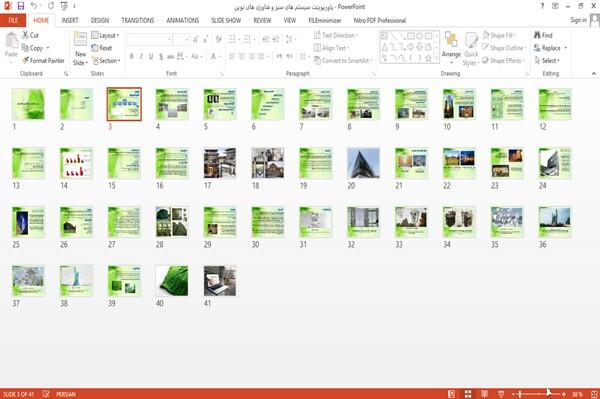The width and height of the screenshot is (600, 399).
Task: Open the Copy dropdown arrow
Action: (48, 48)
